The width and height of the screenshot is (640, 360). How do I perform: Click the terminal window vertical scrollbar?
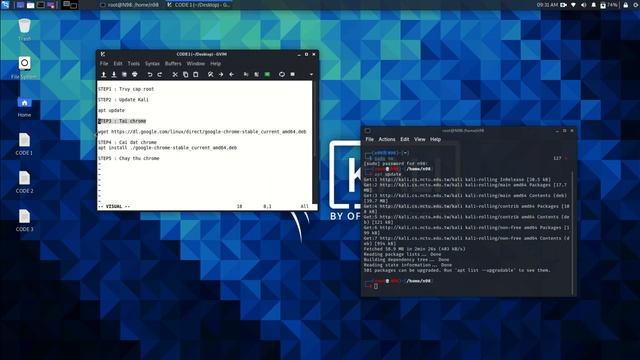[573, 233]
